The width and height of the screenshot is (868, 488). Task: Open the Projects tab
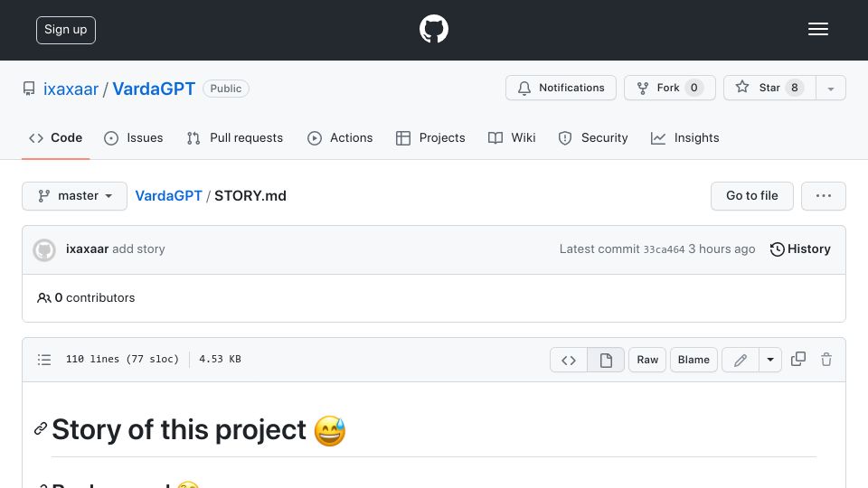coord(430,137)
